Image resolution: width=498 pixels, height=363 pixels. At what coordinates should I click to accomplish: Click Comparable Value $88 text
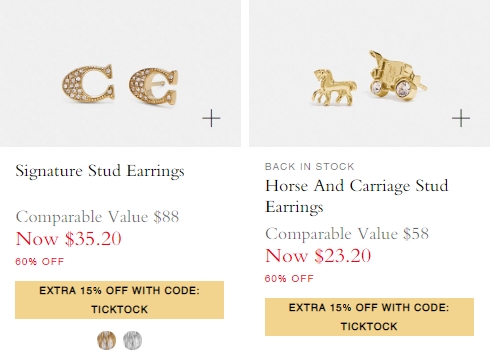coord(97,217)
